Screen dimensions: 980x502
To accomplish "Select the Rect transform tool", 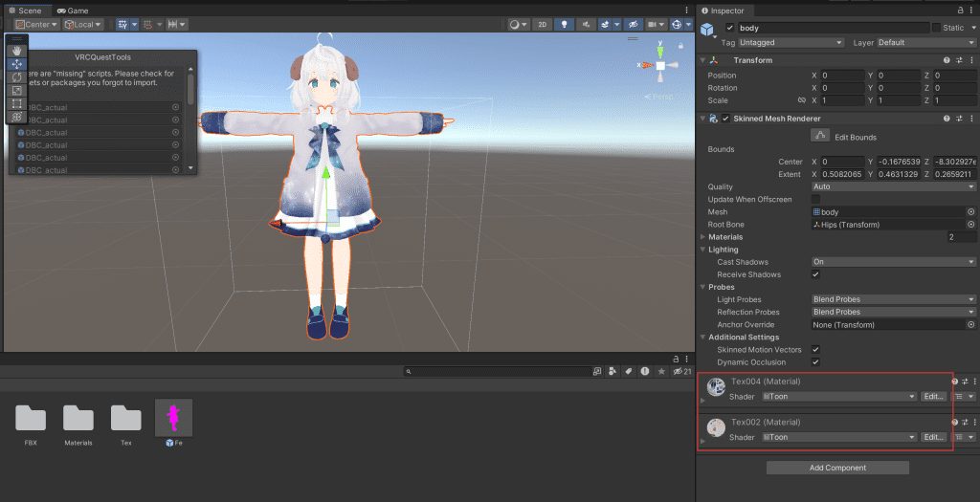I will pyautogui.click(x=17, y=103).
